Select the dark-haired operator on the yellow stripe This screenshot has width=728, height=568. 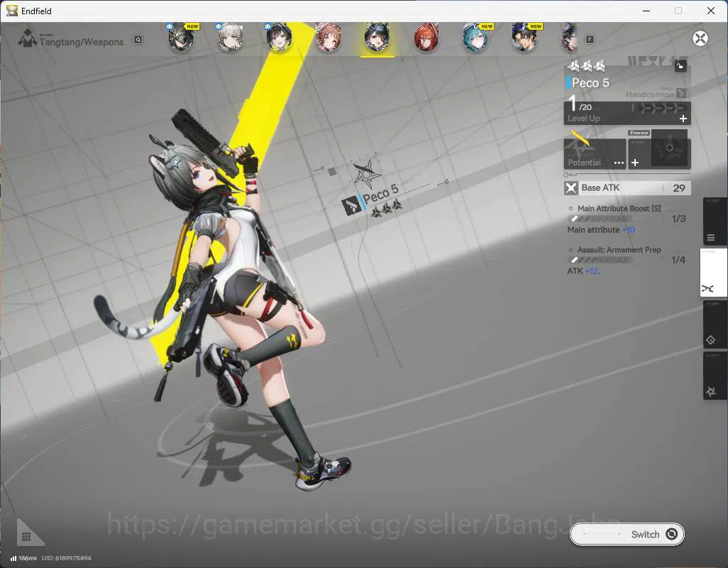279,37
